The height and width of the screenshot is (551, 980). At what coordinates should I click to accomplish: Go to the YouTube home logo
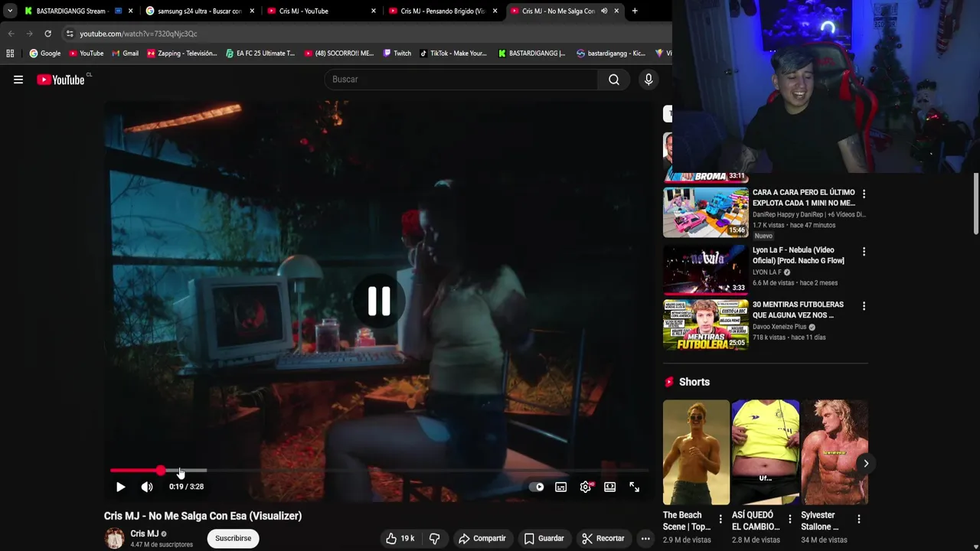click(x=60, y=80)
